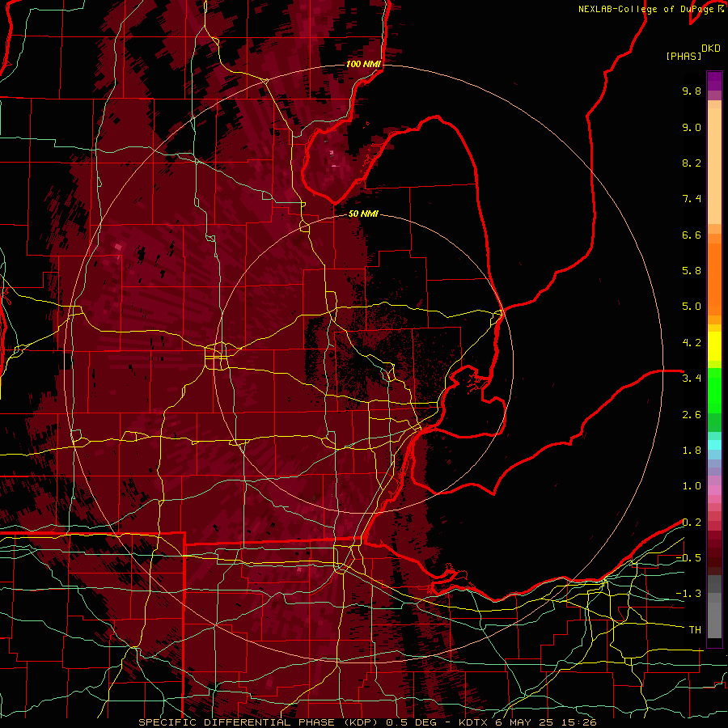The width and height of the screenshot is (728, 728).
Task: Click the TH threshold label on scale
Action: [x=695, y=630]
